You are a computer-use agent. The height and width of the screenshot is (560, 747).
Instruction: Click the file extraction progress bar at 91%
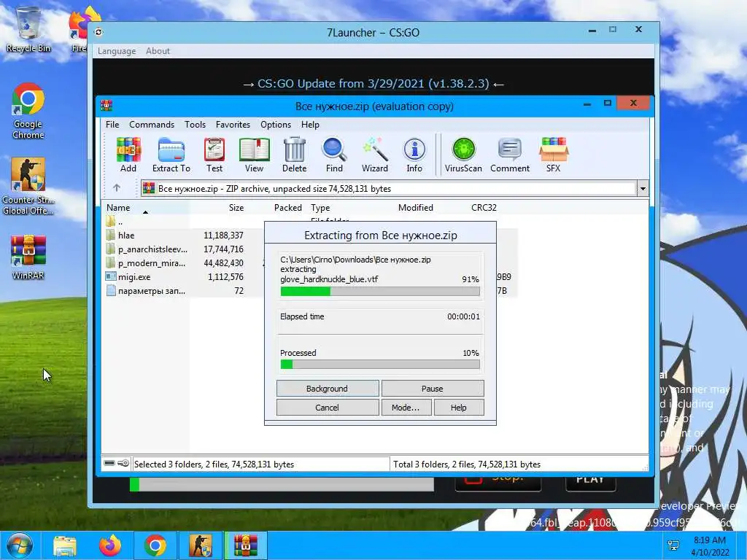click(x=380, y=292)
